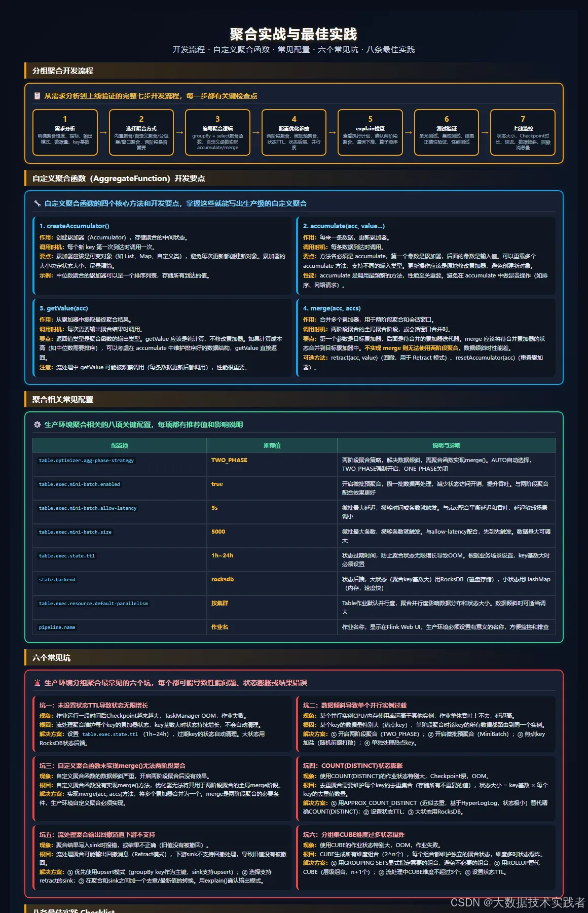Click the table column header 推荐值
This screenshot has height=913, width=588.
coord(272,445)
